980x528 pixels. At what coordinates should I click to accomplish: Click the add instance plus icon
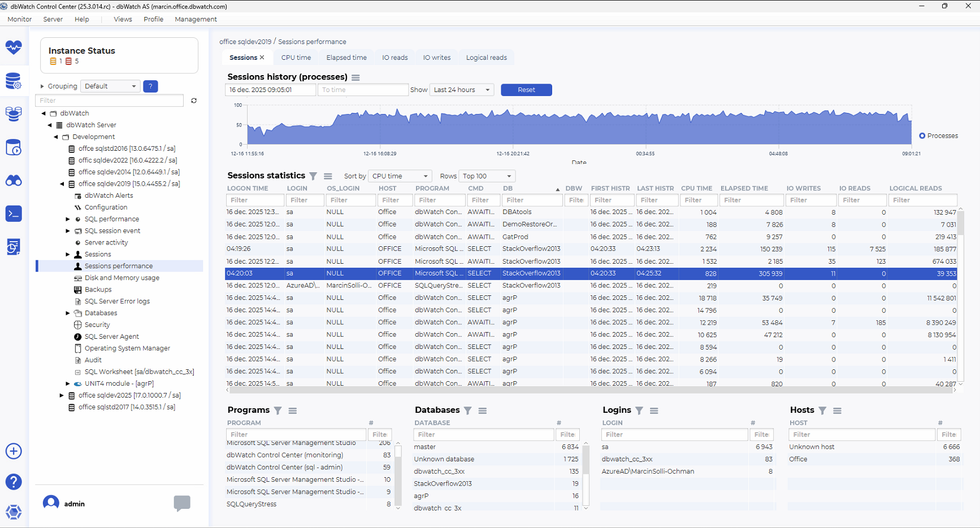click(x=14, y=451)
